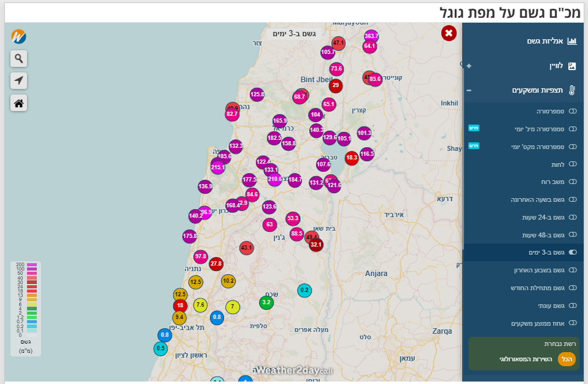Click the 200 mm legend color swatch
This screenshot has width=588, height=384.
(32, 264)
